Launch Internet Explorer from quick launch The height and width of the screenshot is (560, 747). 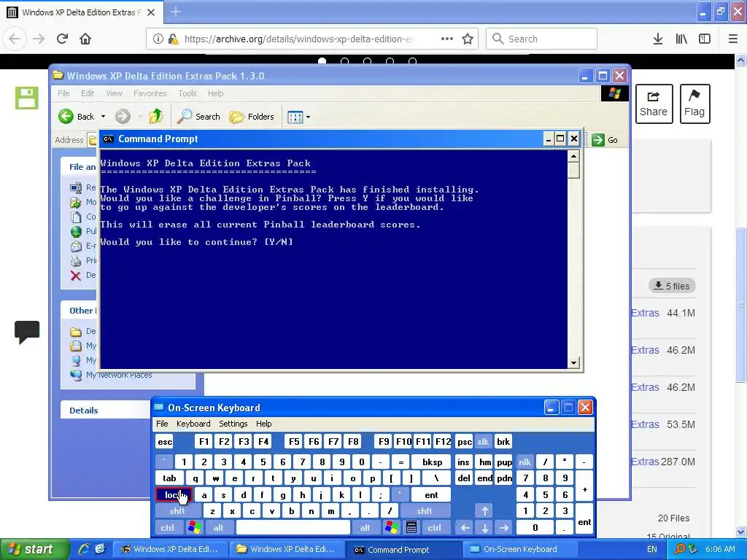84,549
